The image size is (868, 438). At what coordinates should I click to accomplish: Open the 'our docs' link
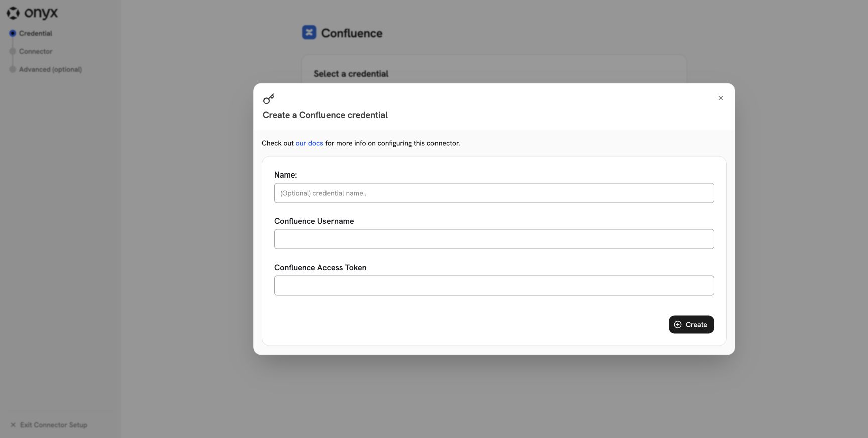point(309,143)
